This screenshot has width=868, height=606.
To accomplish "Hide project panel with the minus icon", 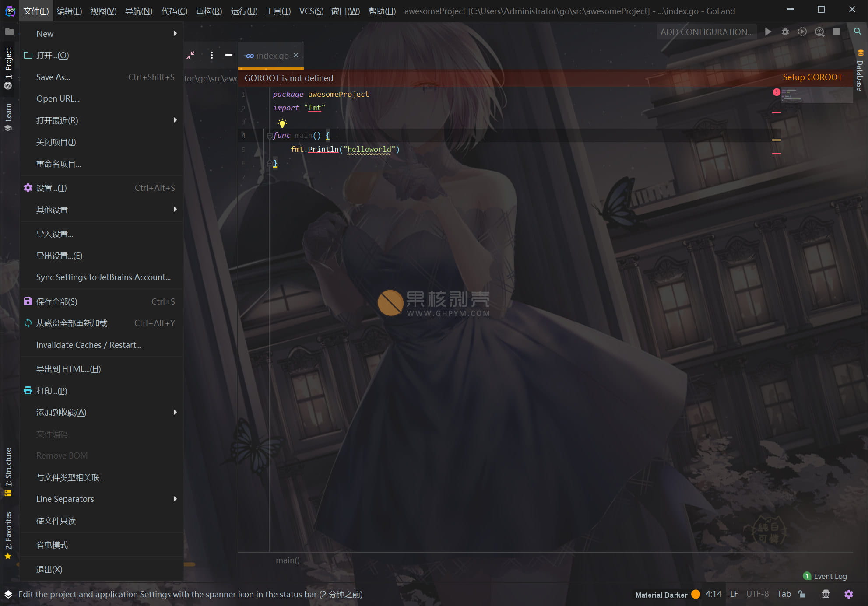I will click(229, 55).
